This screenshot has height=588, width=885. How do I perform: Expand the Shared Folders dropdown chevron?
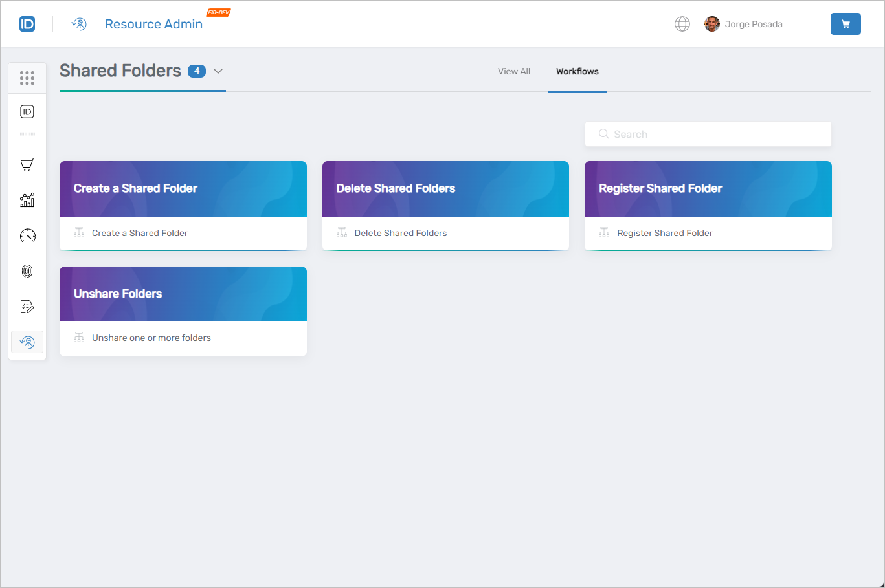218,71
